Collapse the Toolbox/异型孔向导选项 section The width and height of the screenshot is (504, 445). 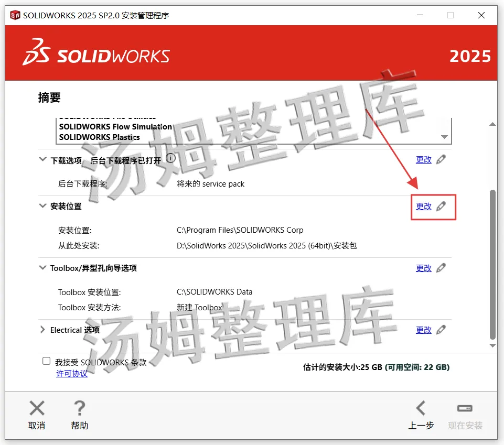(42, 267)
